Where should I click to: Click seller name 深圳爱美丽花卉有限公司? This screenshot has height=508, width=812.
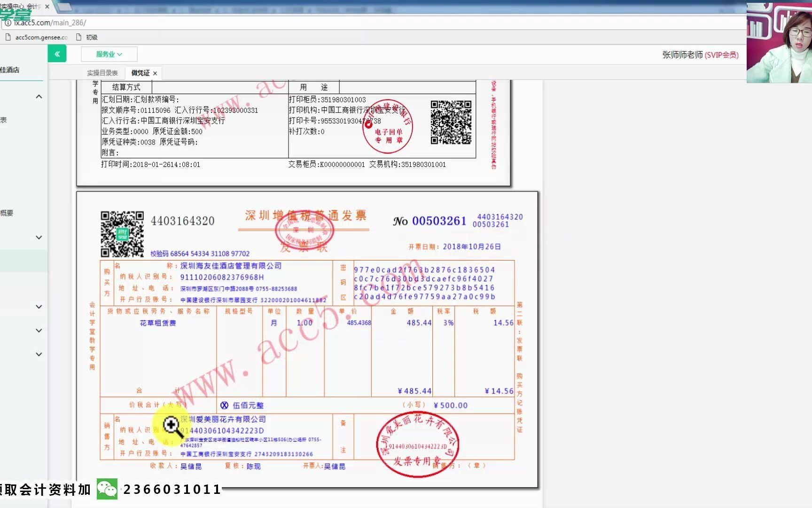click(223, 419)
